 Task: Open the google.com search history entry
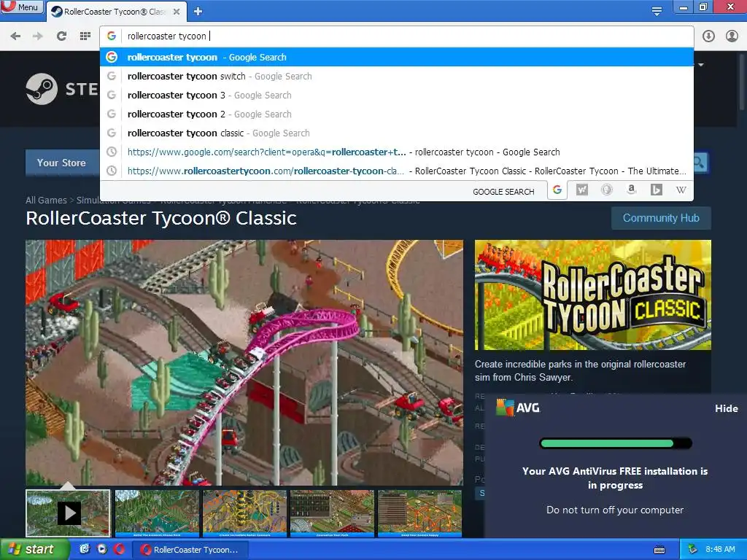(397, 152)
